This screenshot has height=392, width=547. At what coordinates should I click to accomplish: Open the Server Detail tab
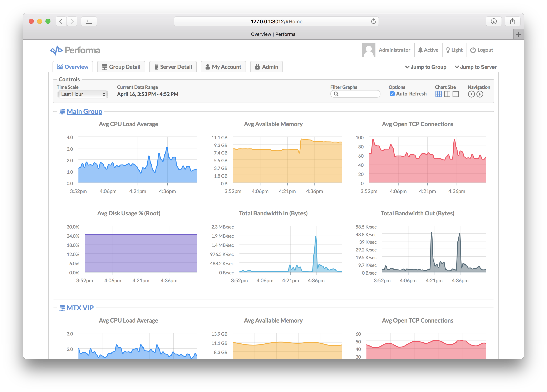[173, 67]
